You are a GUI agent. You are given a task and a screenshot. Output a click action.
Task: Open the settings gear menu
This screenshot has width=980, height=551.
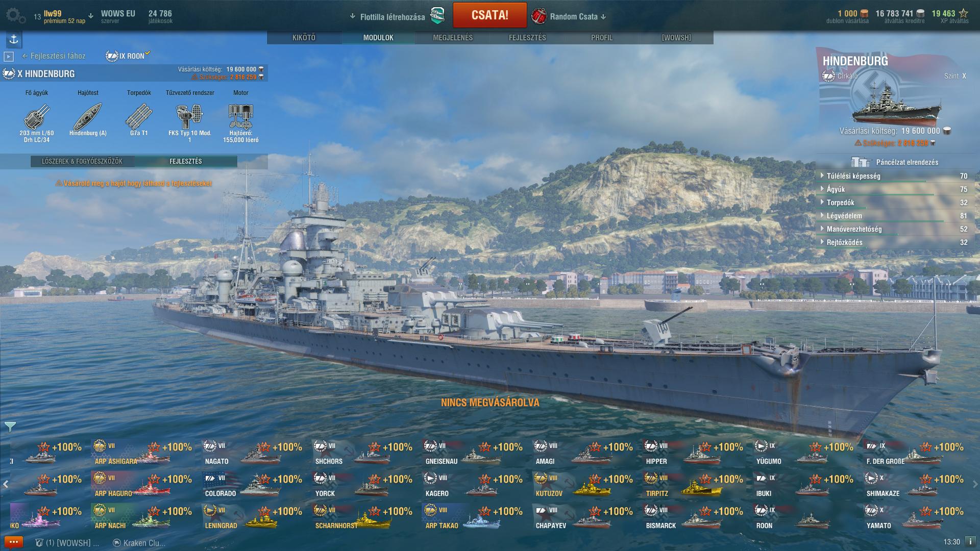click(15, 16)
